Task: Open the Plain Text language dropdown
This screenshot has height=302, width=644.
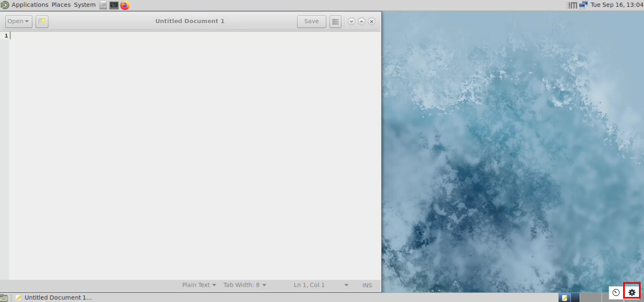Action: tap(199, 285)
